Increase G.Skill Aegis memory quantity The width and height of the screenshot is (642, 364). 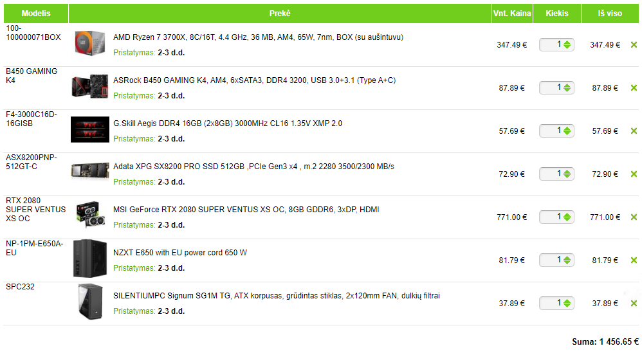(567, 129)
